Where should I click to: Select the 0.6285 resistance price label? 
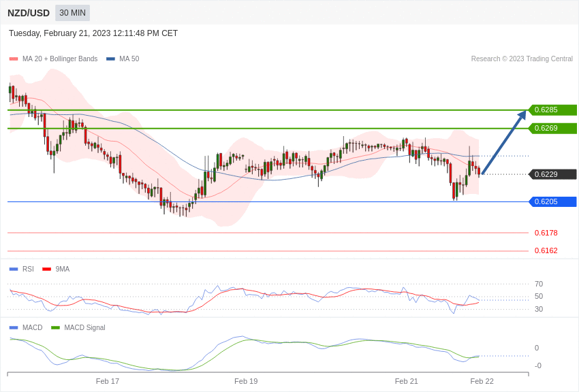click(553, 110)
